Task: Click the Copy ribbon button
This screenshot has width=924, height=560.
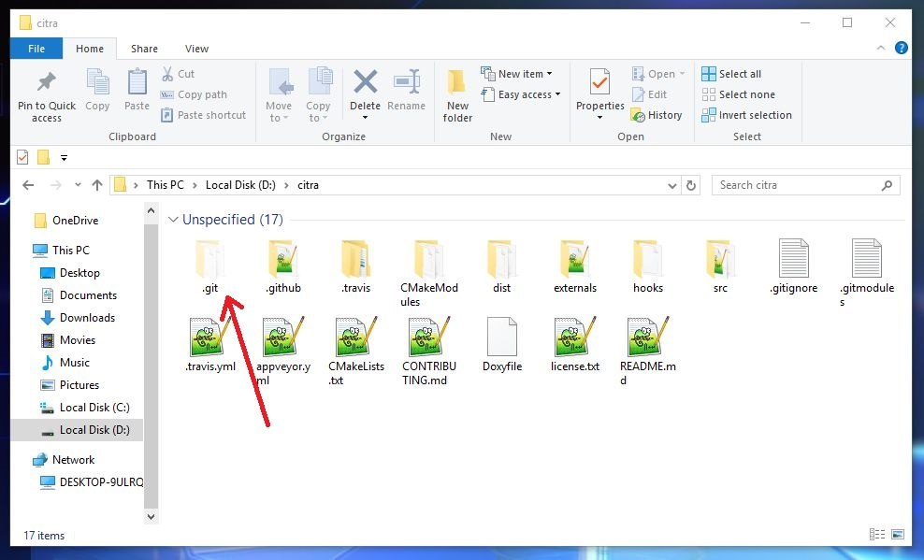Action: pos(97,90)
